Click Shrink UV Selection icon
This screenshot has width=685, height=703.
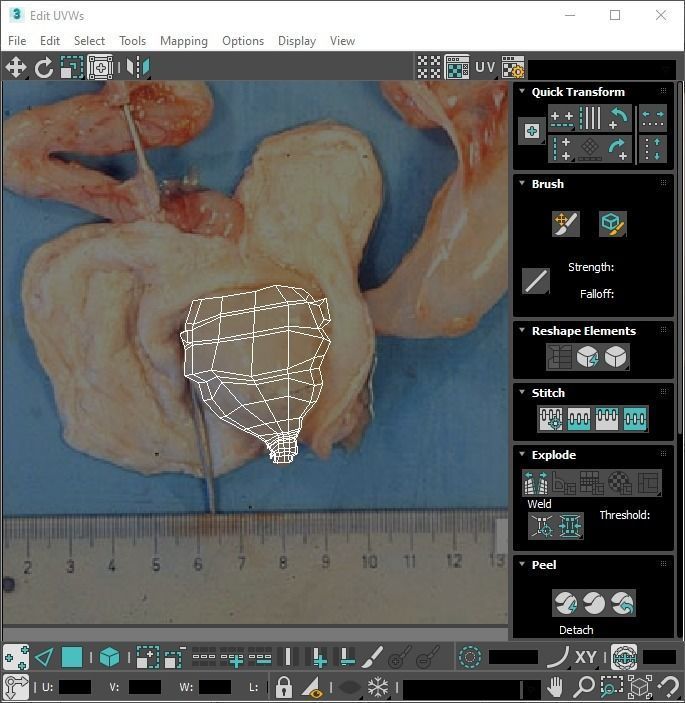[175, 658]
